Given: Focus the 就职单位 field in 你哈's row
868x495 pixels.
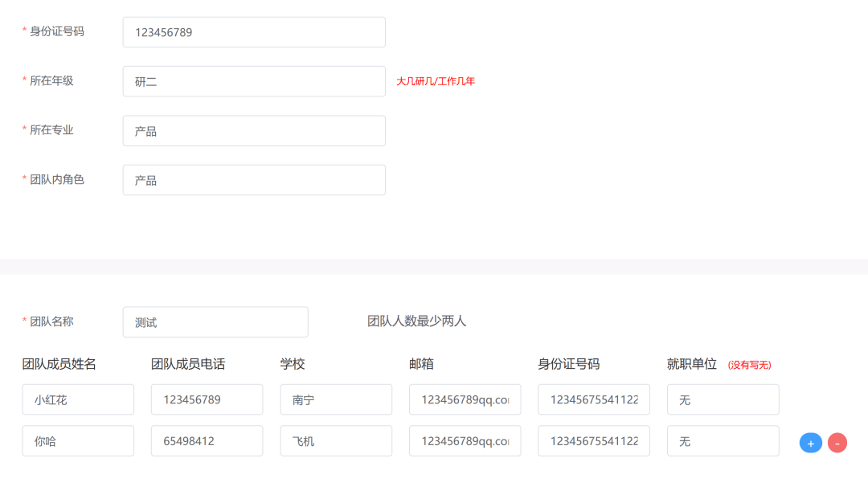Looking at the screenshot, I should tap(723, 441).
